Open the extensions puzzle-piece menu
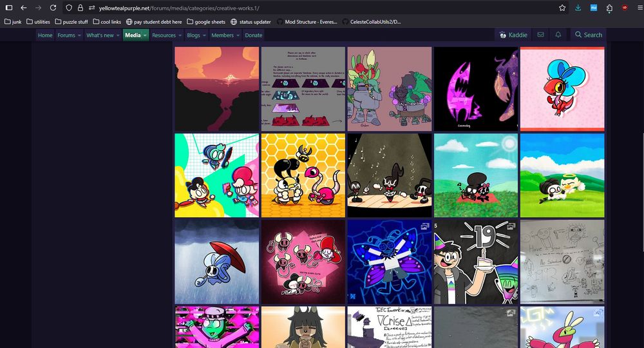Image resolution: width=644 pixels, height=348 pixels. [609, 8]
